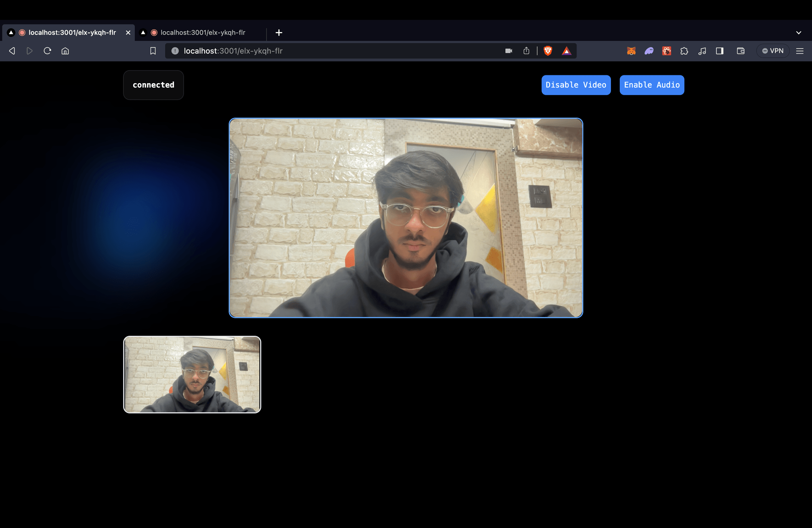
Task: Expand the tab search chevron
Action: pyautogui.click(x=799, y=33)
